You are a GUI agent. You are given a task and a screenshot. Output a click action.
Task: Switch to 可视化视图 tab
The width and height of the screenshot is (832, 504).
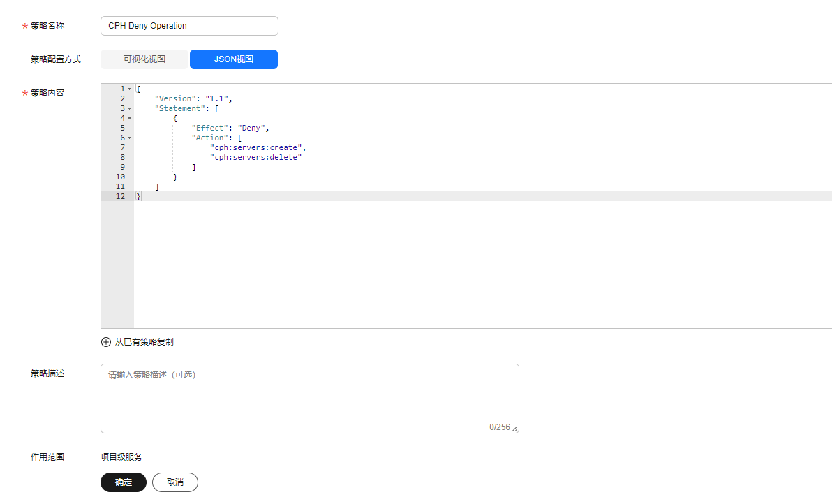pyautogui.click(x=144, y=59)
